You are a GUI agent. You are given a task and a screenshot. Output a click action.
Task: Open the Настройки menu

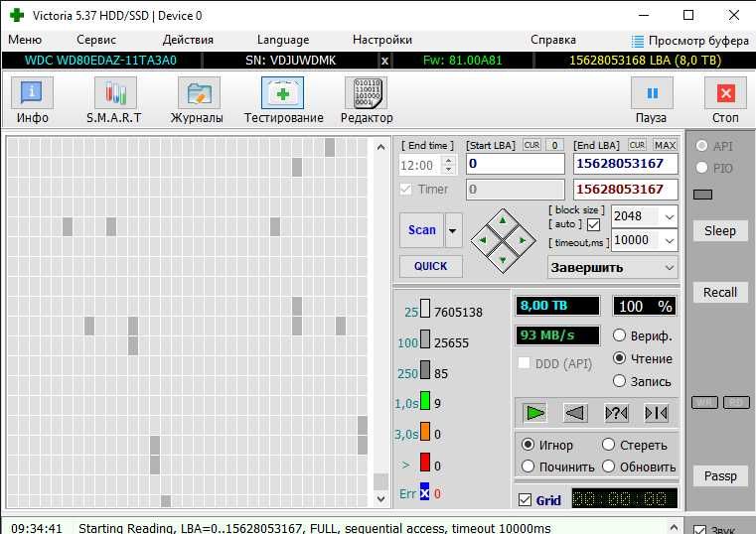click(x=382, y=40)
